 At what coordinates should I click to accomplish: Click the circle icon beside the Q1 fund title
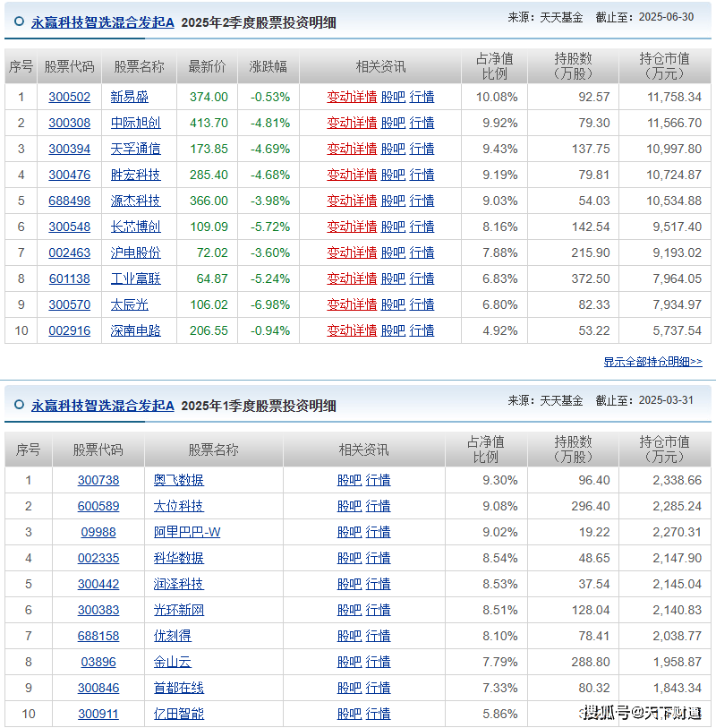[19, 406]
